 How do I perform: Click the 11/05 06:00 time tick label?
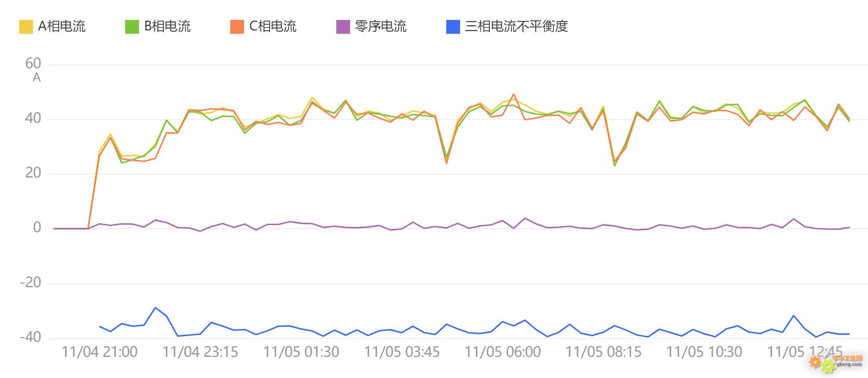[502, 352]
